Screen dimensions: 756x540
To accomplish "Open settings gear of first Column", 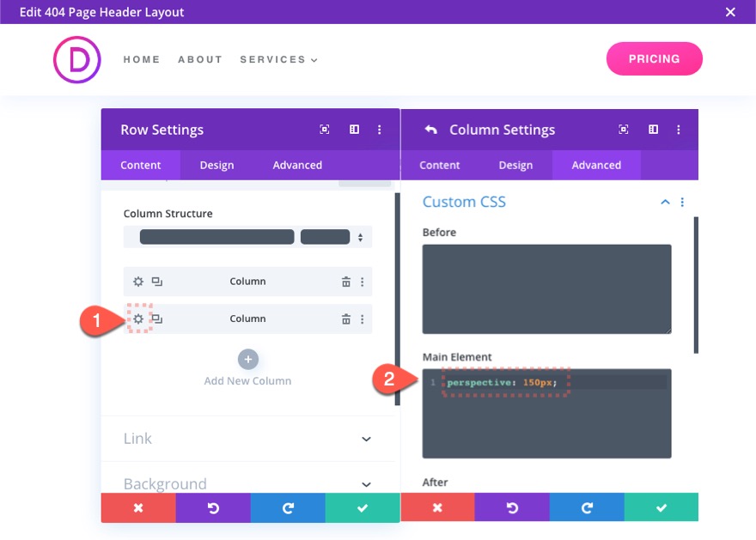I will click(138, 282).
